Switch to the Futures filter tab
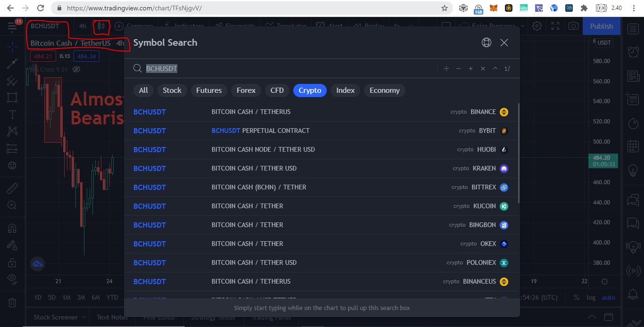 (x=209, y=90)
